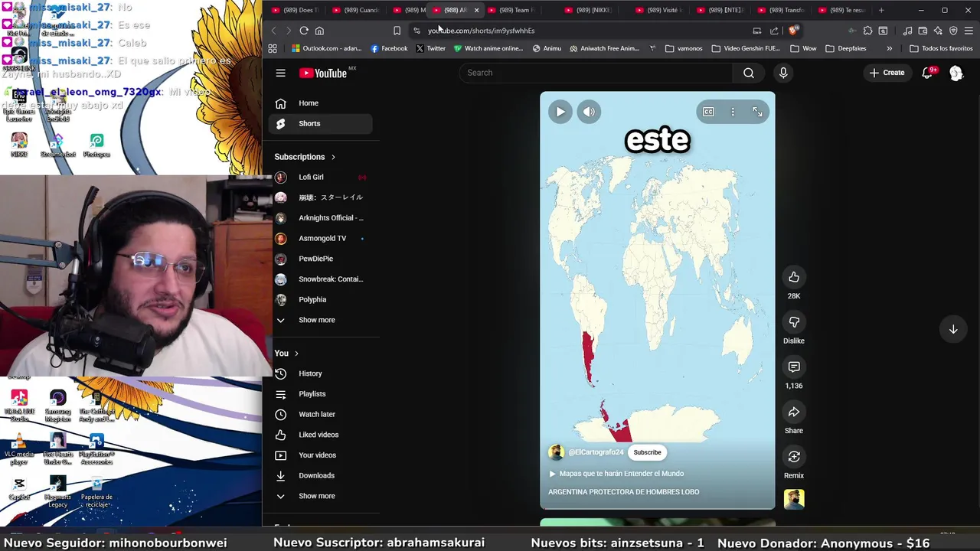
Task: Search with your voice microphone
Action: click(783, 73)
